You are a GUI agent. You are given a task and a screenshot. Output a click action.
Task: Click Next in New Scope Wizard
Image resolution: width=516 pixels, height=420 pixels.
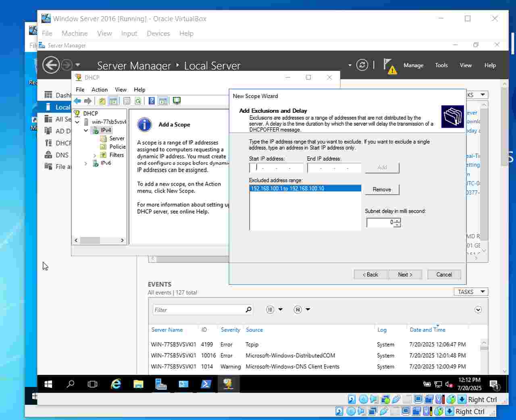click(x=405, y=274)
